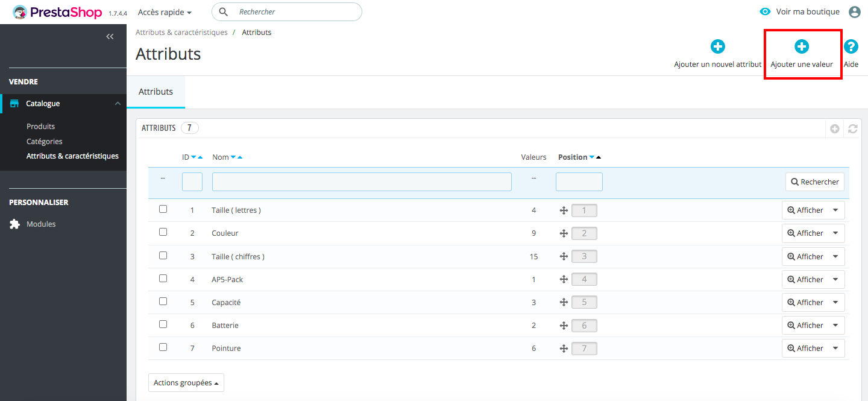Open action dropdown arrow for AP5-Pack
Screen dimensions: 868x401
click(x=835, y=279)
